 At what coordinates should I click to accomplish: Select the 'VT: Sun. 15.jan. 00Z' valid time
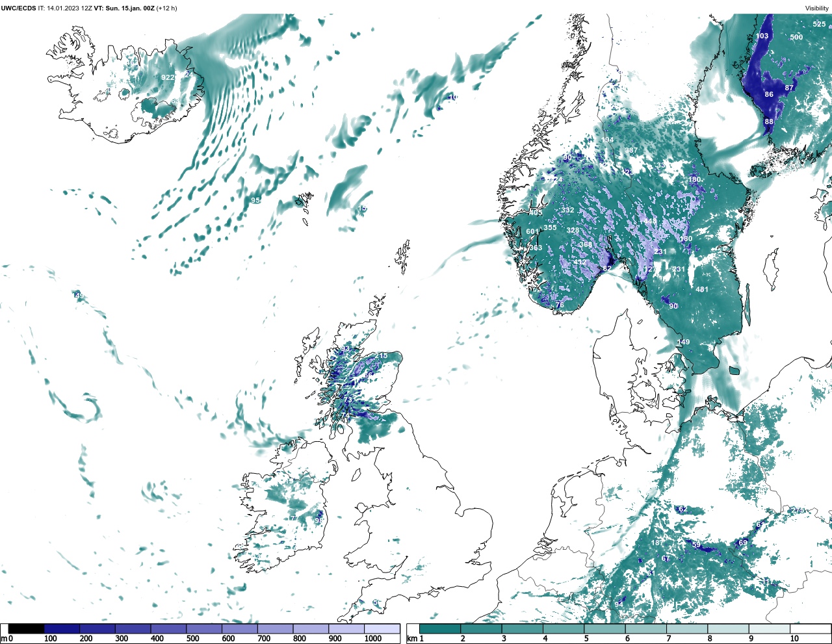coord(124,8)
